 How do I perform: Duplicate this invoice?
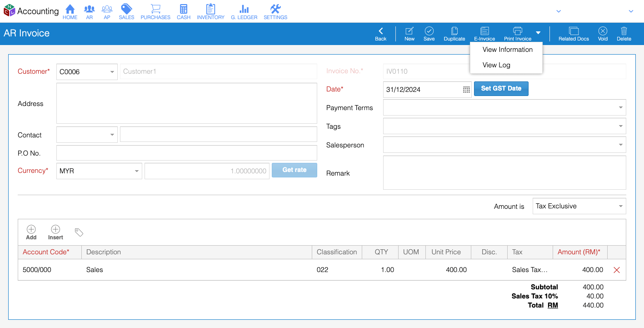click(454, 33)
